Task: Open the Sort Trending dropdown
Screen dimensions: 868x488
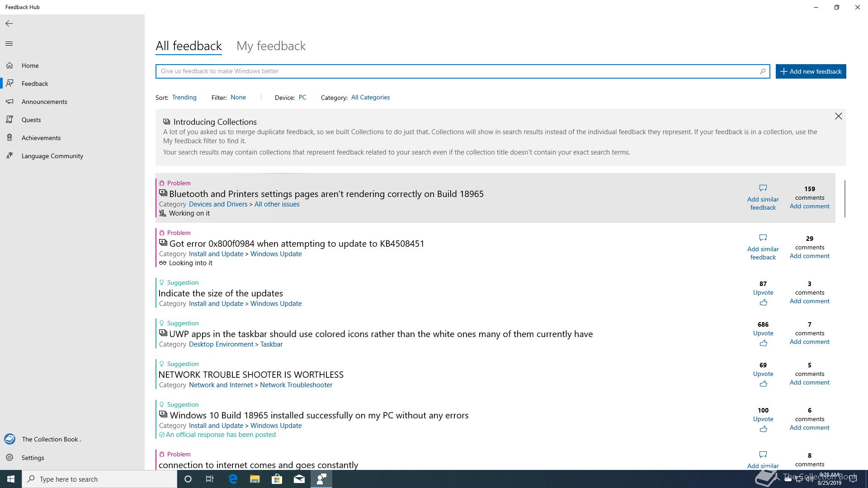Action: 184,97
